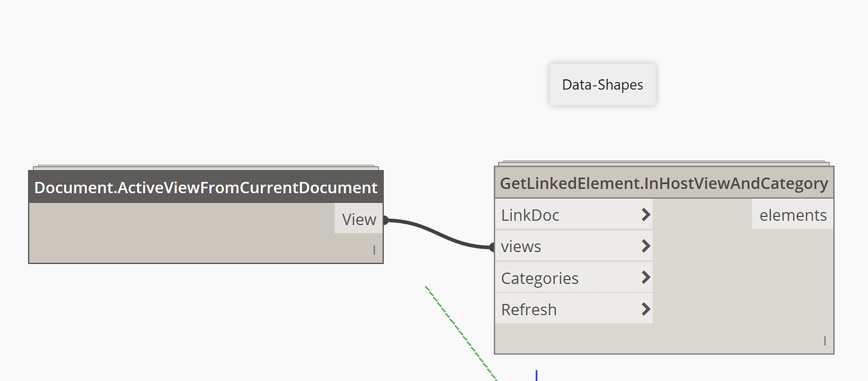Viewport: 868px width, 381px height.
Task: Expand the Categories port chevron
Action: 647,277
